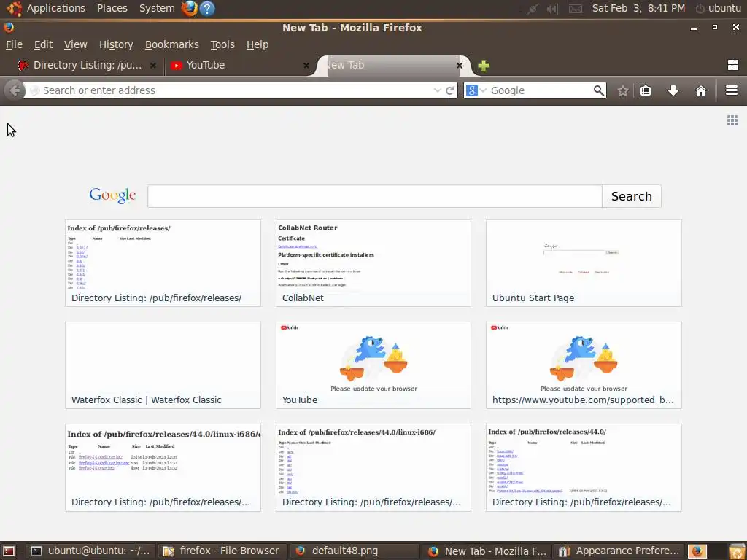Click the Google search field on the page
This screenshot has width=747, height=560.
click(374, 196)
